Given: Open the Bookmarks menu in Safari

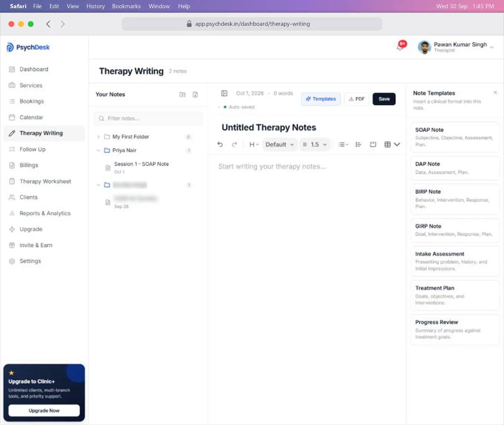Looking at the screenshot, I should click(x=126, y=6).
